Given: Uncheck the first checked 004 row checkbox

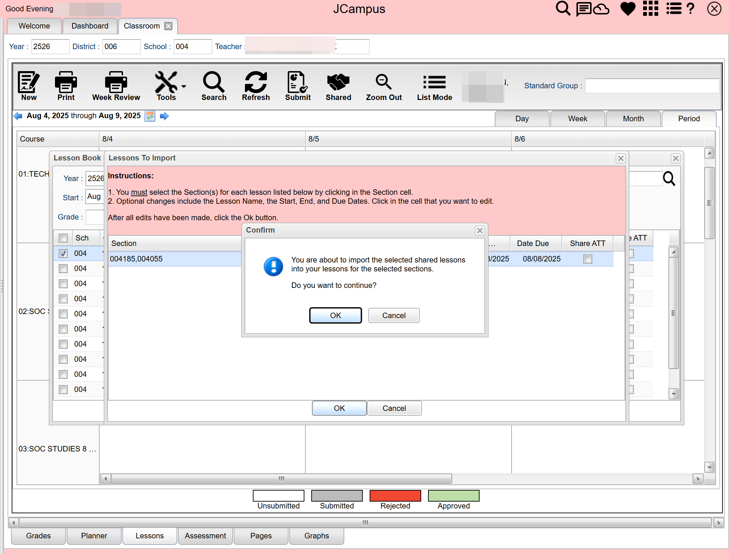Looking at the screenshot, I should [63, 254].
